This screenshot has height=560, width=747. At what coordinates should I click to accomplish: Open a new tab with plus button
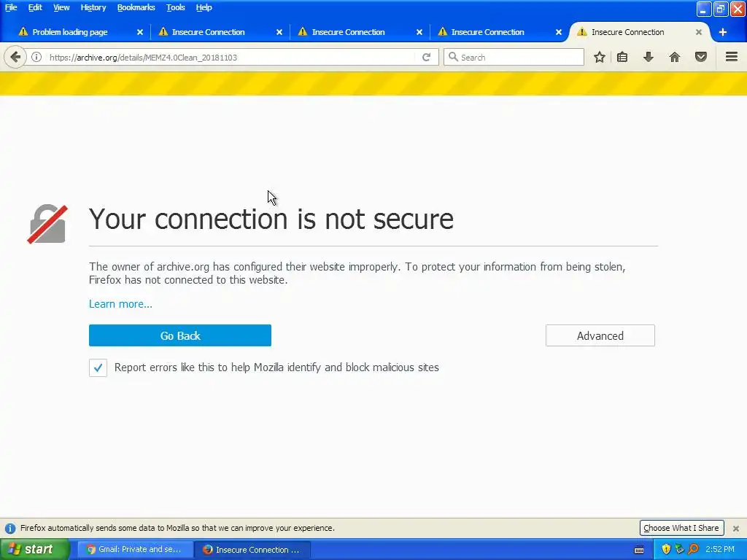pos(723,32)
